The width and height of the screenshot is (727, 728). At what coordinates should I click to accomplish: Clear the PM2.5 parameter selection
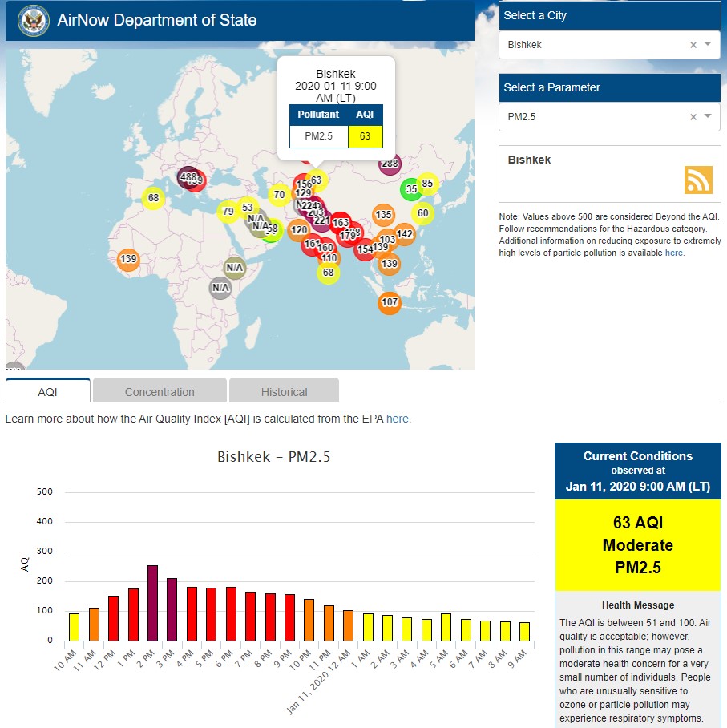click(x=693, y=117)
